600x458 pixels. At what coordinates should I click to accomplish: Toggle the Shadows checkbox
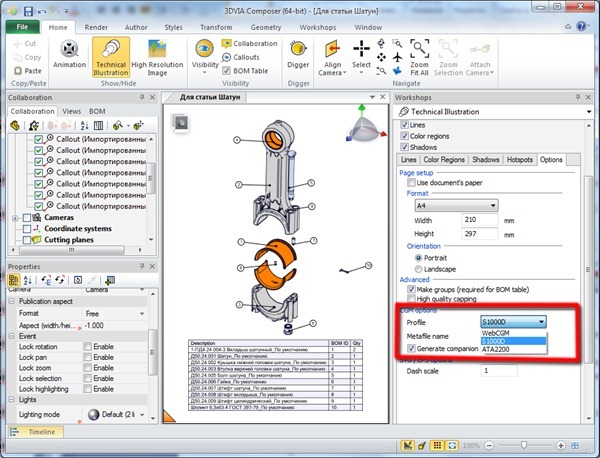[404, 147]
